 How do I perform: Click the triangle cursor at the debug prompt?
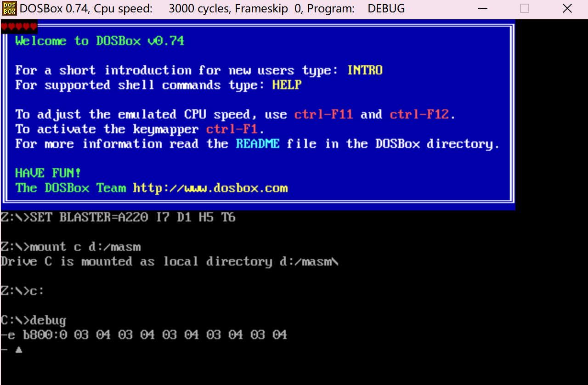point(19,350)
